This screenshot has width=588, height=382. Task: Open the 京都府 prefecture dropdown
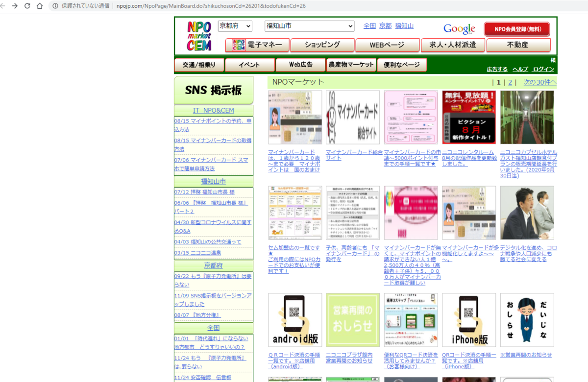click(x=235, y=26)
